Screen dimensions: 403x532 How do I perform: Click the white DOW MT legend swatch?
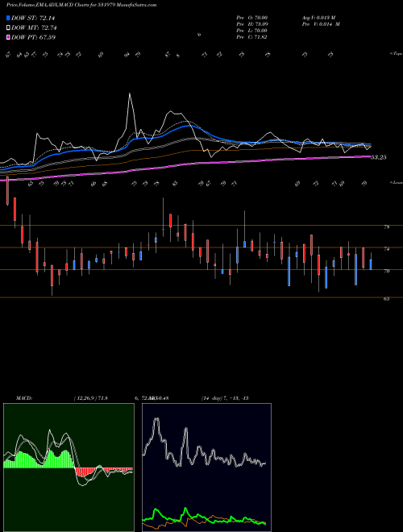coord(8,28)
